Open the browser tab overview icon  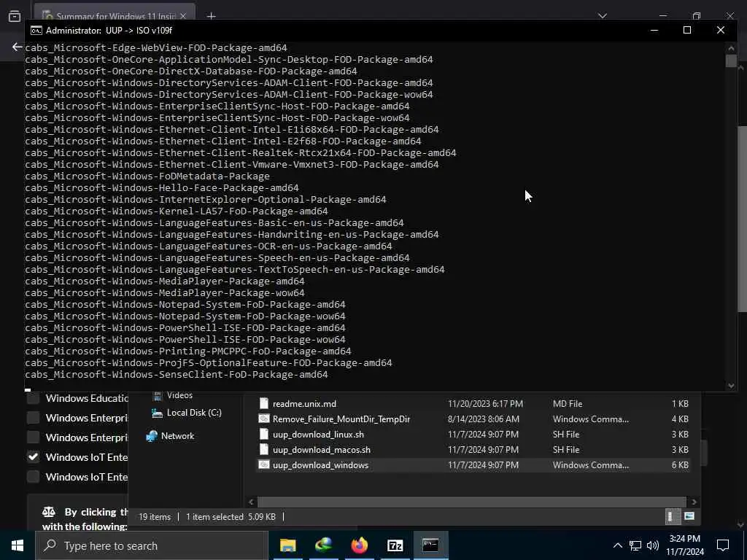tap(15, 16)
